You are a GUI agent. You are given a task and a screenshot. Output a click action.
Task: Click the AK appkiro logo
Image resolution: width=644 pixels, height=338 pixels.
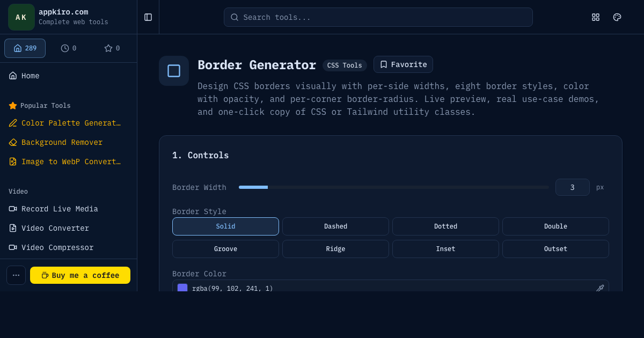pyautogui.click(x=21, y=17)
